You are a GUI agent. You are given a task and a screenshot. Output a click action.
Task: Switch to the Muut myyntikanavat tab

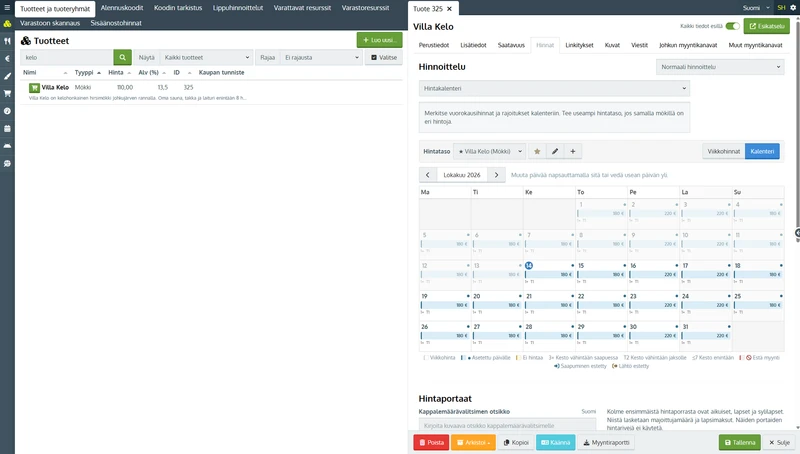tap(755, 45)
